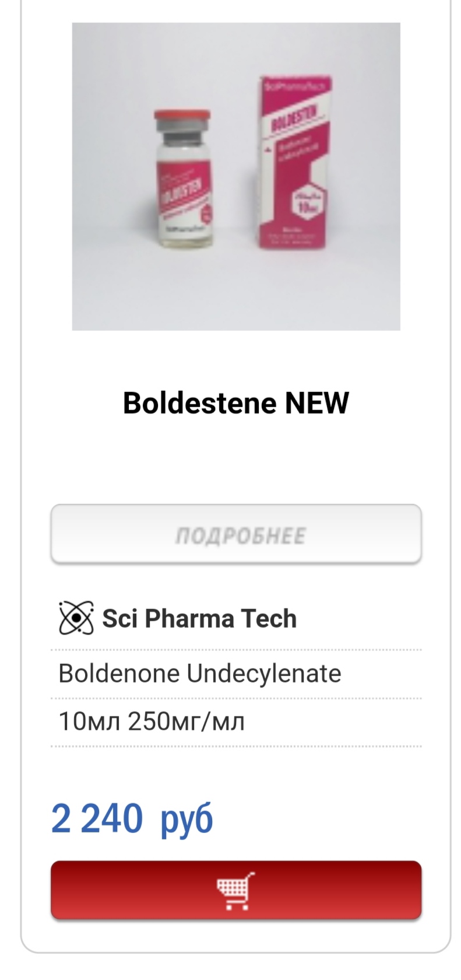Click the 2 240 price amount
This screenshot has width=461, height=980.
(97, 818)
